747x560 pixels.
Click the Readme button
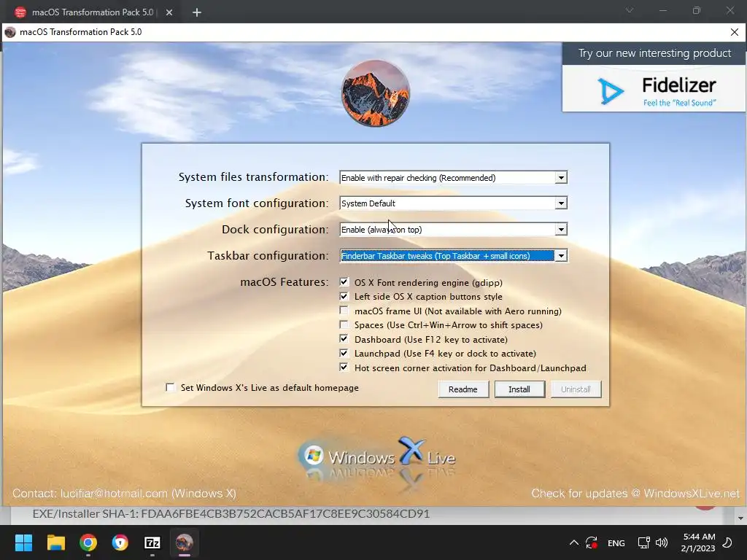(463, 389)
